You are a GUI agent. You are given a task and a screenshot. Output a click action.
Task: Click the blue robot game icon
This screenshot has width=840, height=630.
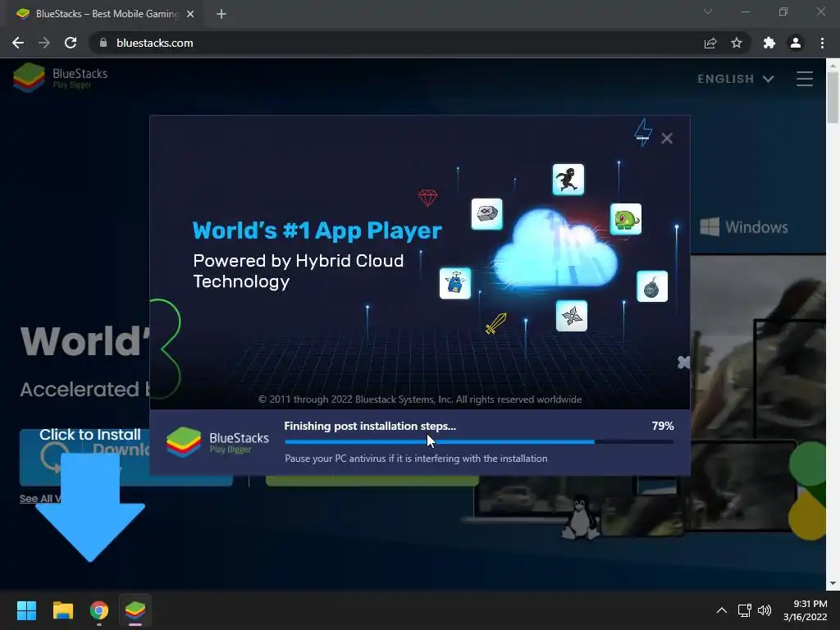click(x=454, y=283)
